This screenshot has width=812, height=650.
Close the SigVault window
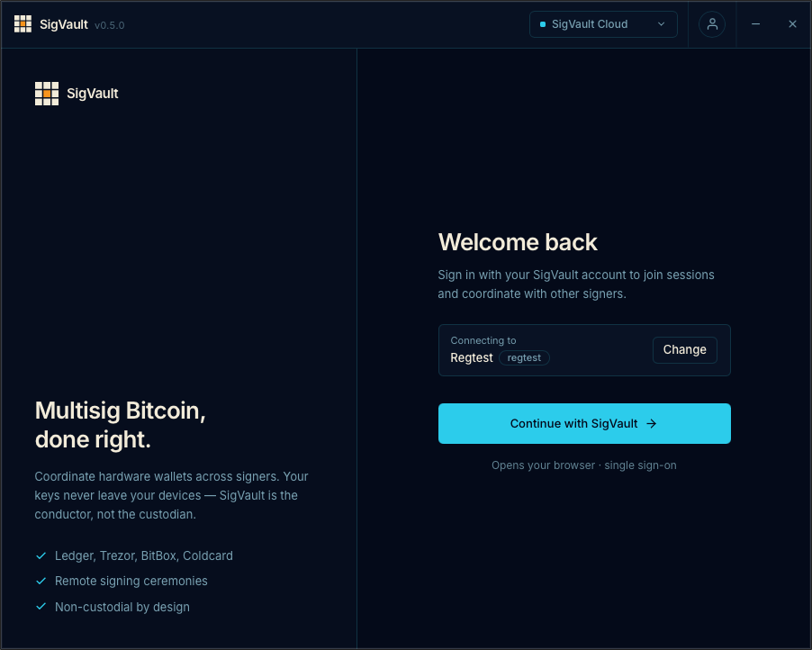coord(792,24)
